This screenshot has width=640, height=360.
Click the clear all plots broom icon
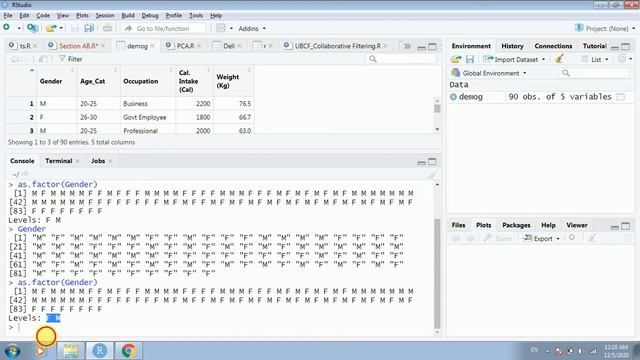(x=592, y=238)
